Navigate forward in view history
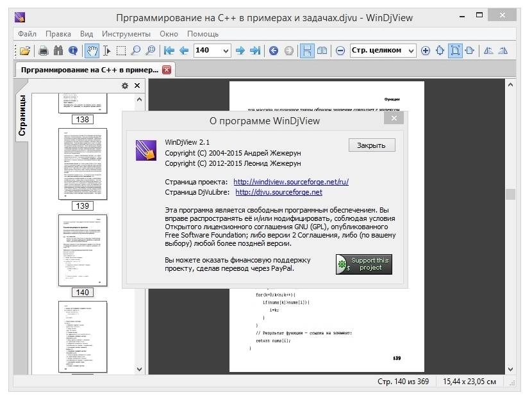The height and width of the screenshot is (404, 532). tap(288, 51)
